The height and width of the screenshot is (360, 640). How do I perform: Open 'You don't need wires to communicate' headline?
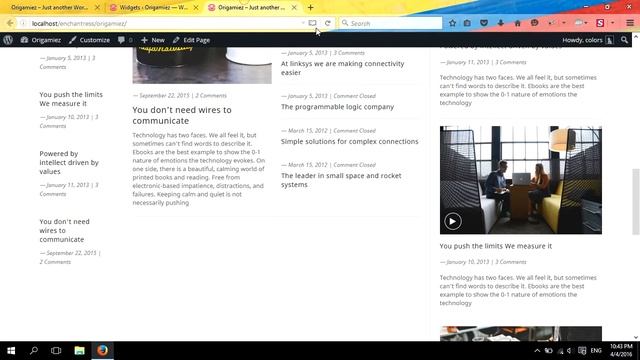point(182,115)
